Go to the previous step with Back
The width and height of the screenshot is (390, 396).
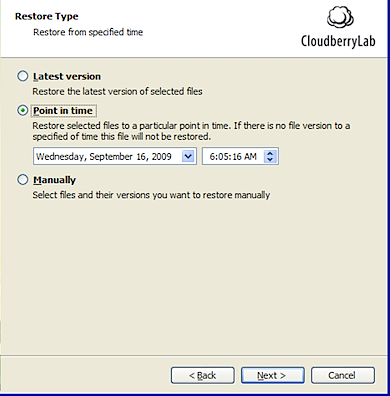pos(203,376)
